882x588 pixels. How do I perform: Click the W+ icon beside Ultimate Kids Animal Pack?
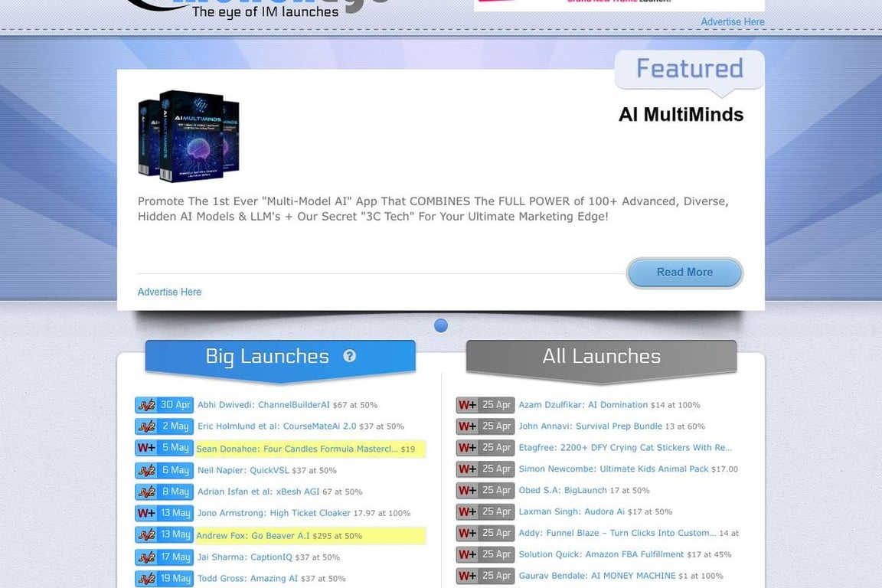point(468,469)
